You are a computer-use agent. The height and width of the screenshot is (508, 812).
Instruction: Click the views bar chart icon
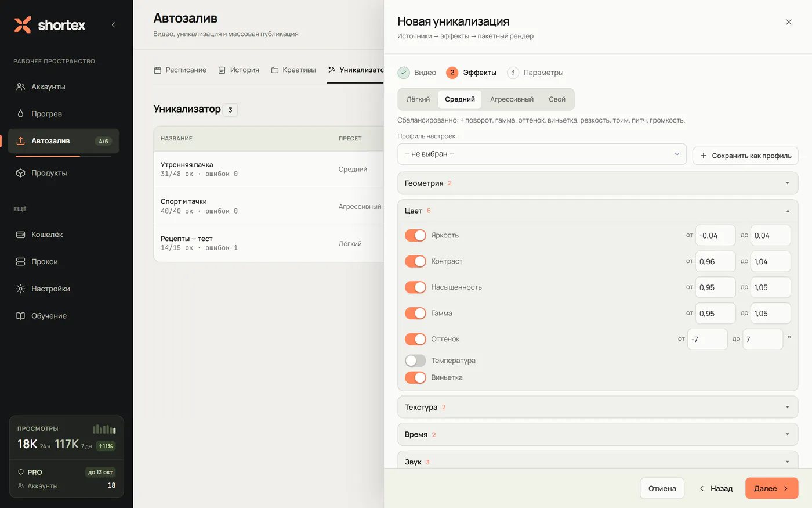pyautogui.click(x=104, y=429)
